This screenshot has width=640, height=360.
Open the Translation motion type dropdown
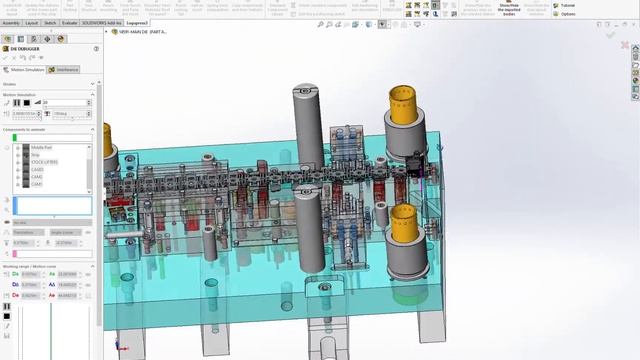(29, 233)
